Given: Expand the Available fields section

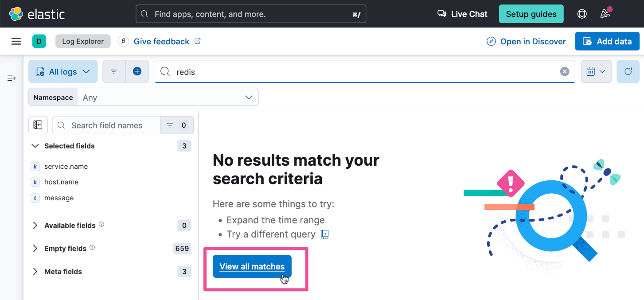Looking at the screenshot, I should pos(35,225).
